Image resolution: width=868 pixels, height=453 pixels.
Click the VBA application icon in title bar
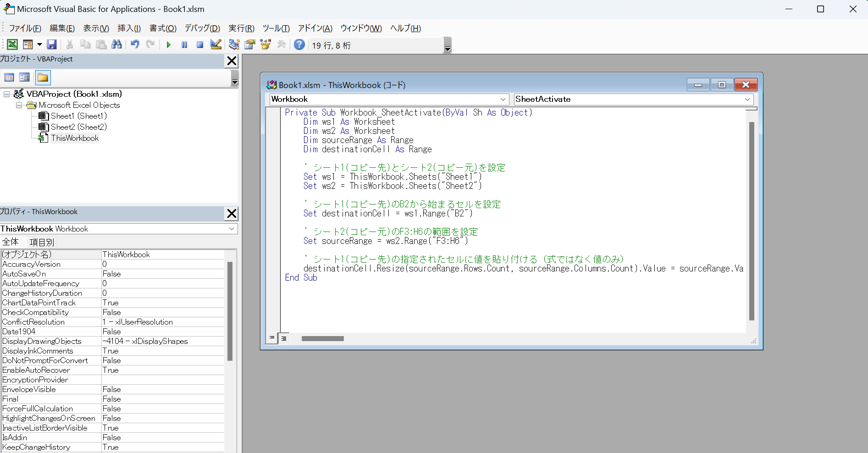pos(9,9)
